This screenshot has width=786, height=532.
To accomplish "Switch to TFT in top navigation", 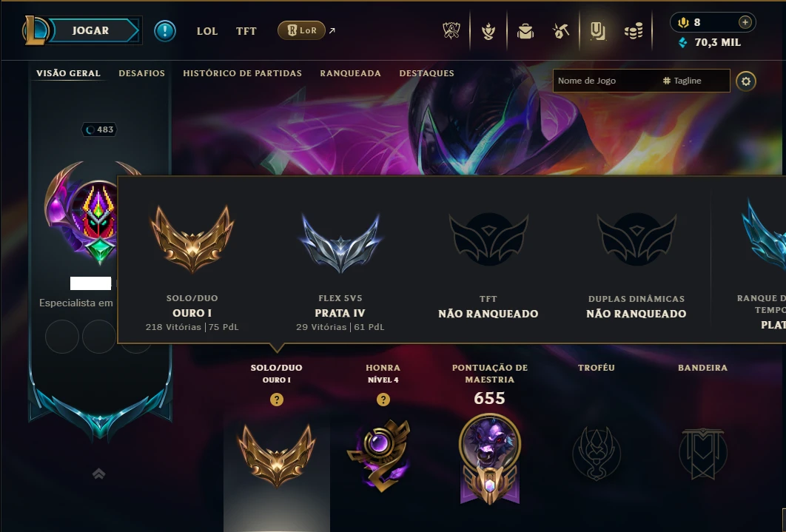I will click(x=246, y=31).
